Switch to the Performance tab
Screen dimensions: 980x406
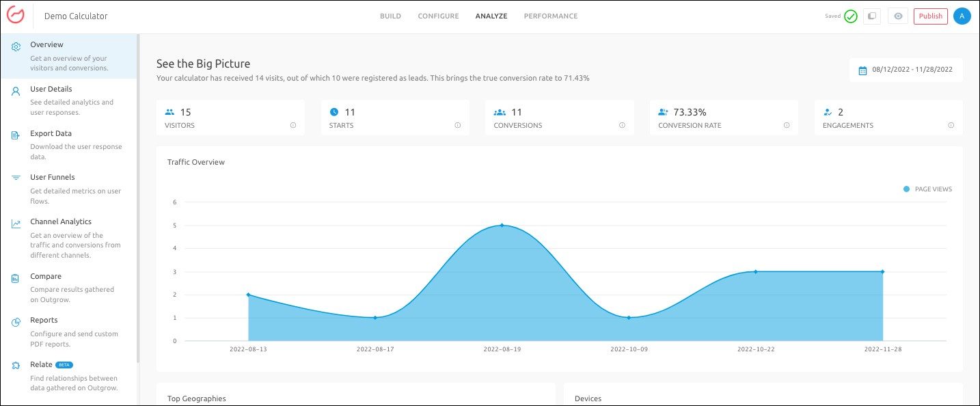(x=551, y=16)
